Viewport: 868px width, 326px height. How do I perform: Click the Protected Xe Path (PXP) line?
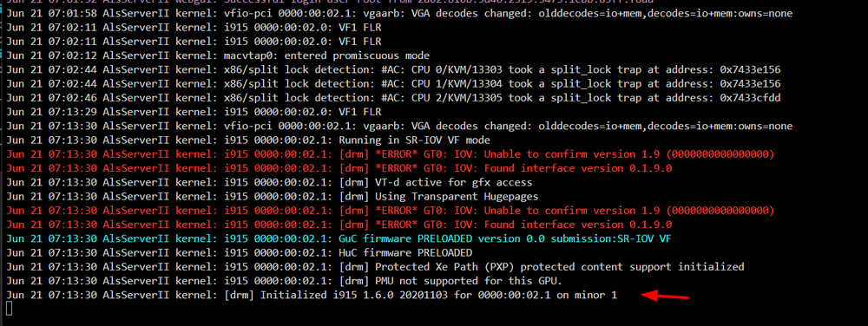coord(375,267)
